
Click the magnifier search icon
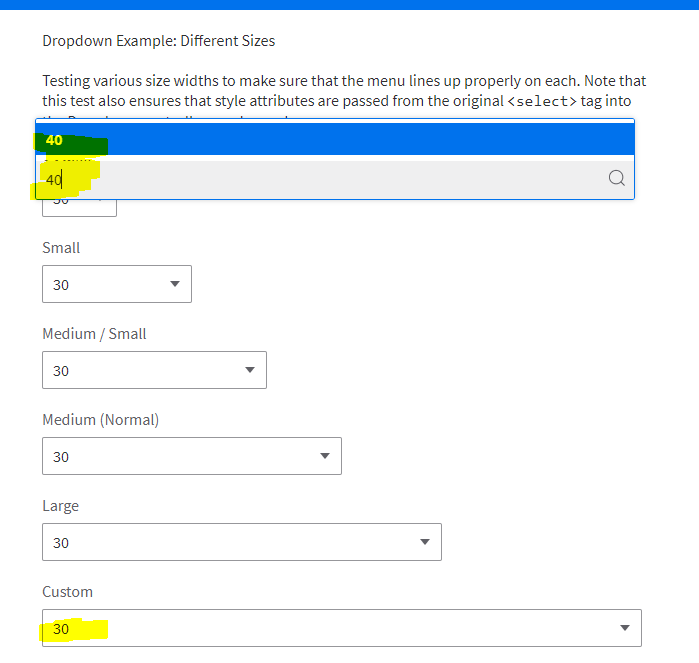[x=617, y=178]
